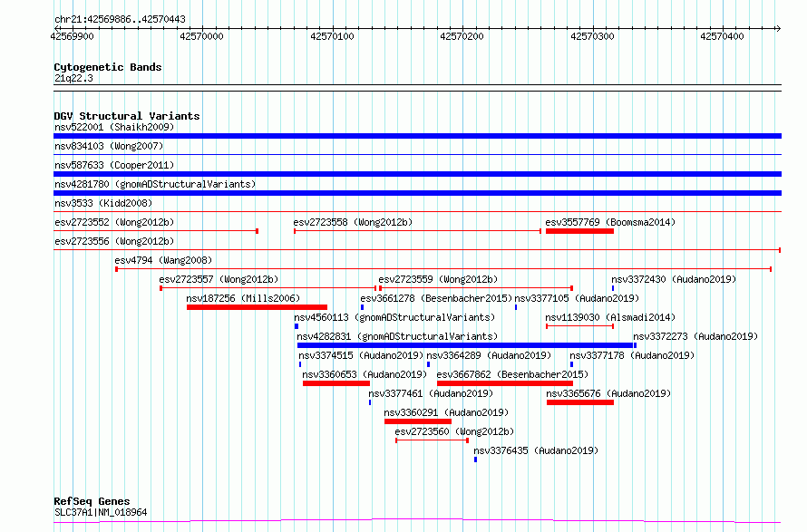Open nsv3377105 (Audano2019) label
Screen dimensions: 807x532
tap(577, 298)
